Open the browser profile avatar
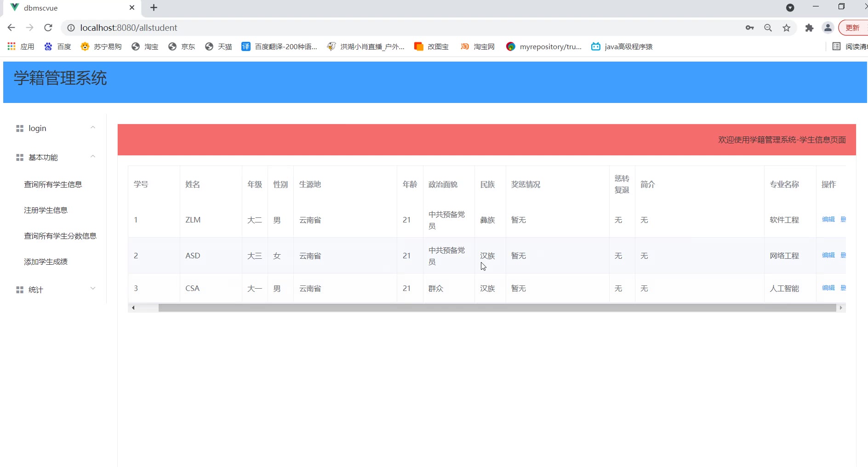The height and width of the screenshot is (467, 868). pos(828,28)
